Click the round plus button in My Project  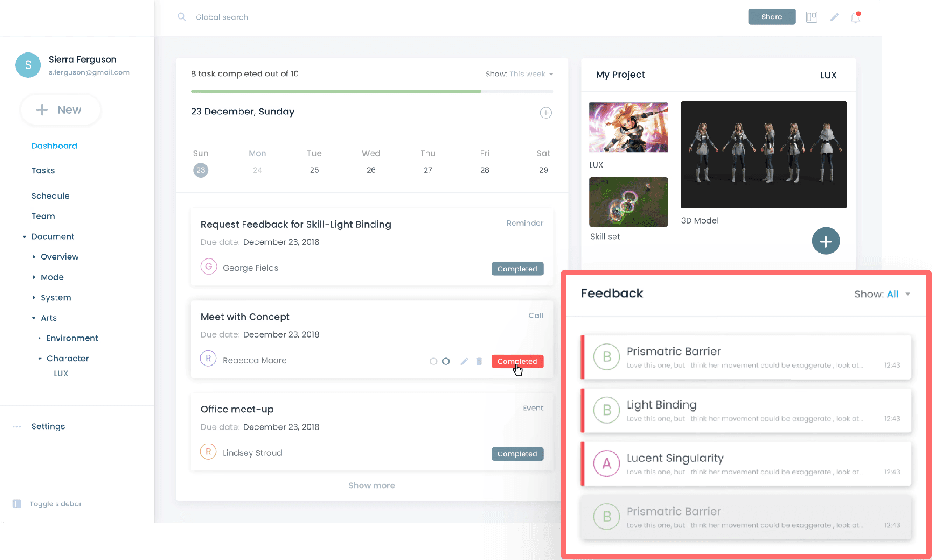click(x=826, y=241)
